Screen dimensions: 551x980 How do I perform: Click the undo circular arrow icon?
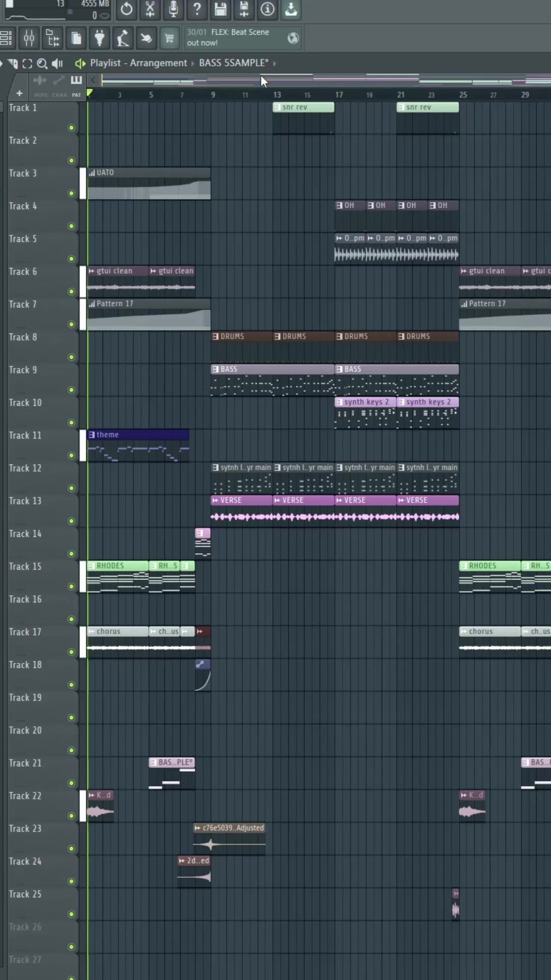[x=127, y=9]
